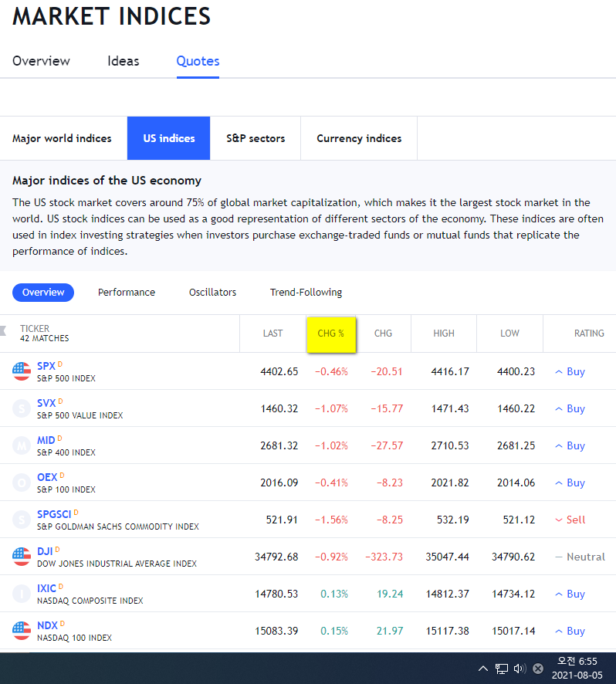Screen dimensions: 616x684
Task: Open the SPGSCI ticker link
Action: coord(54,514)
